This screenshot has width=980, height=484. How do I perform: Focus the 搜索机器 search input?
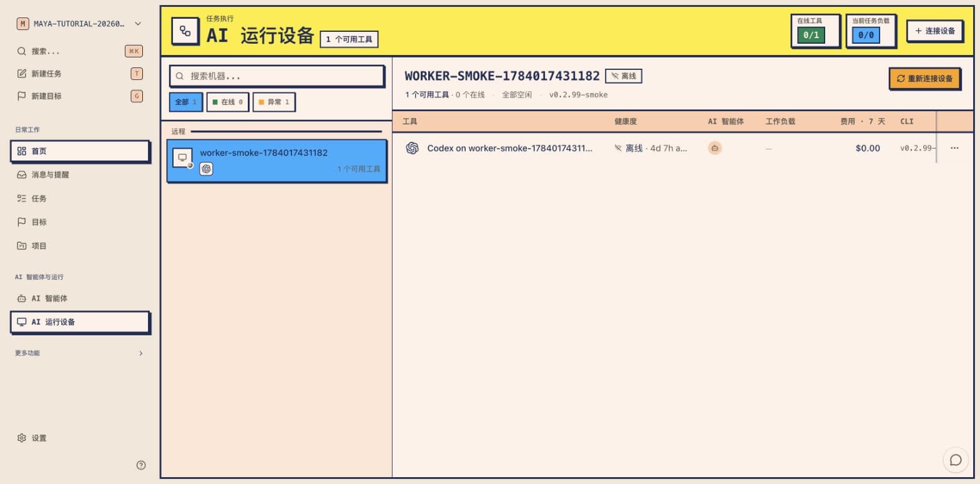(x=277, y=76)
